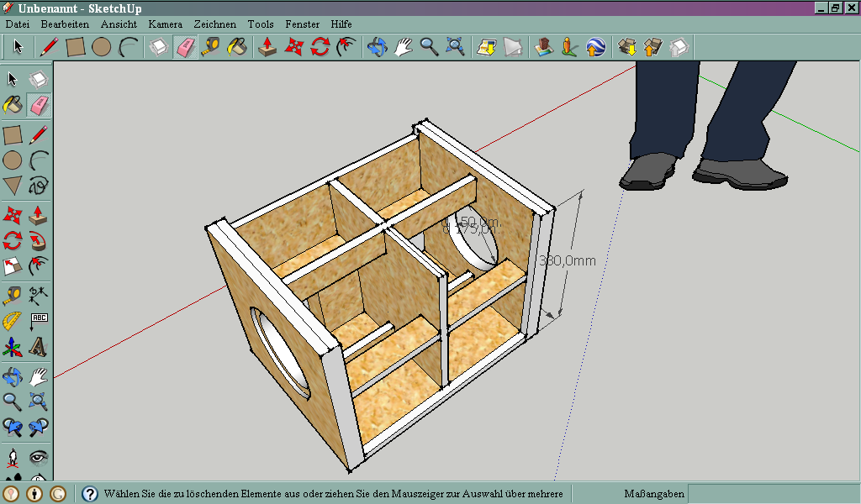The image size is (861, 504).
Task: Open the Zeichnen menu
Action: (214, 24)
